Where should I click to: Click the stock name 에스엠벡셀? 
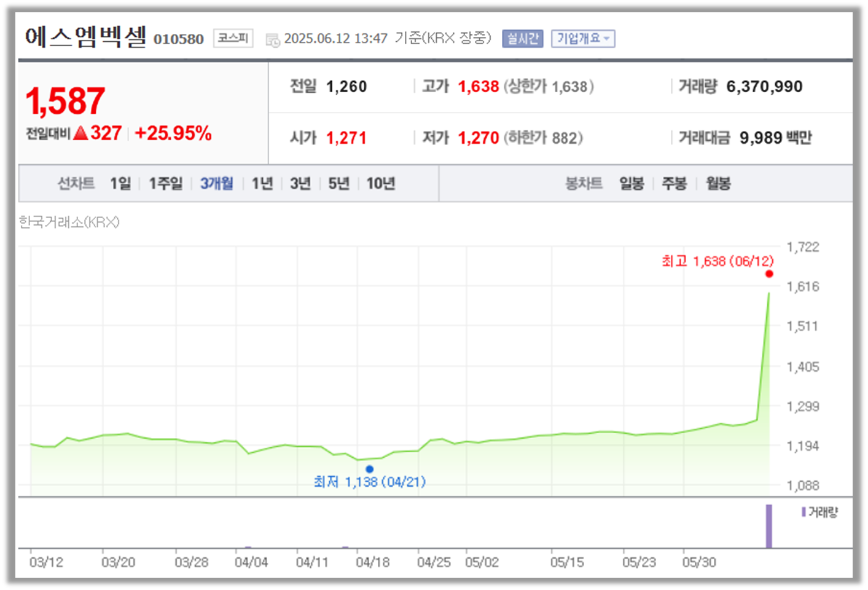tap(86, 37)
